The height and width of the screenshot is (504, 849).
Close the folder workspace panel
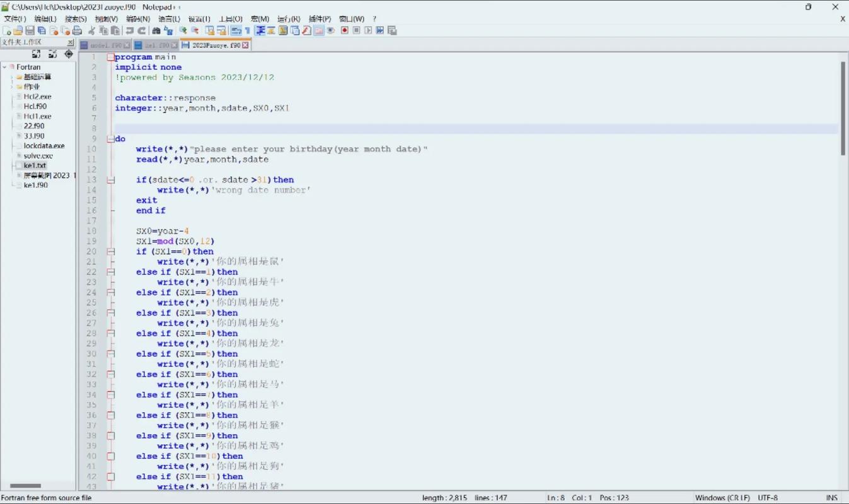[x=71, y=42]
